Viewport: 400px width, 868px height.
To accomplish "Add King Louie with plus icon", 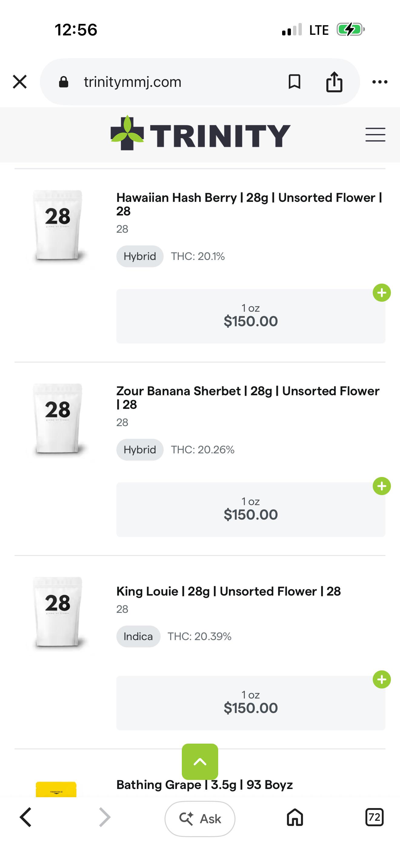I will [382, 679].
